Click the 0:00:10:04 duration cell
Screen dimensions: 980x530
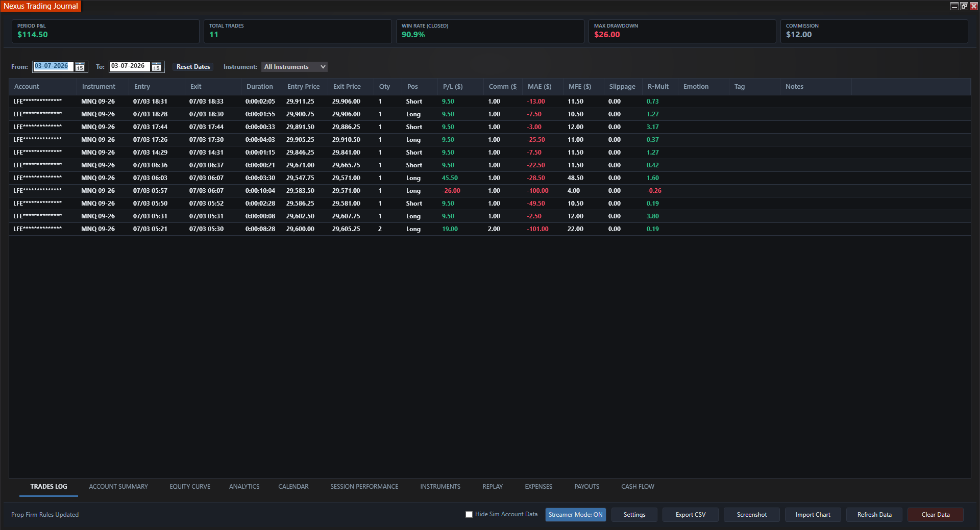click(260, 191)
